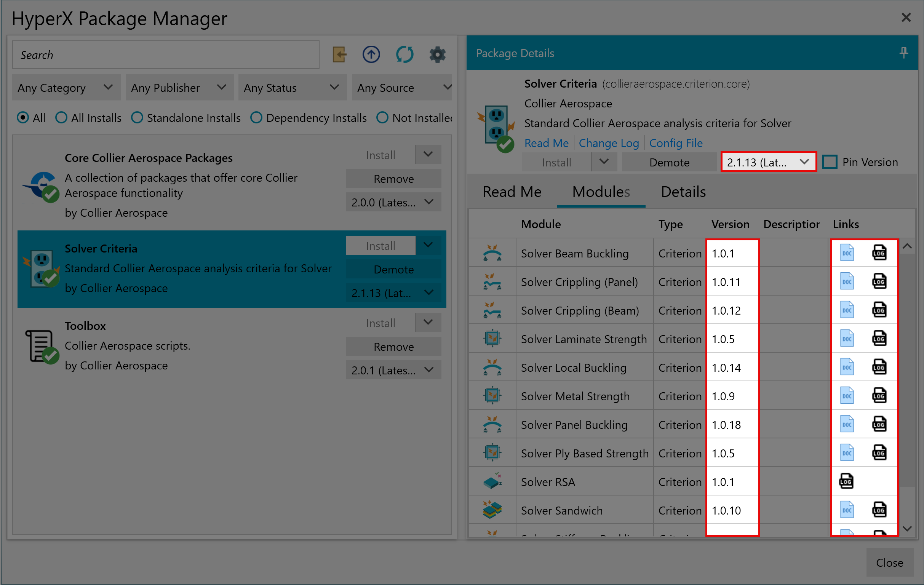Click Demote button in Package Details
This screenshot has width=924, height=585.
pos(669,162)
